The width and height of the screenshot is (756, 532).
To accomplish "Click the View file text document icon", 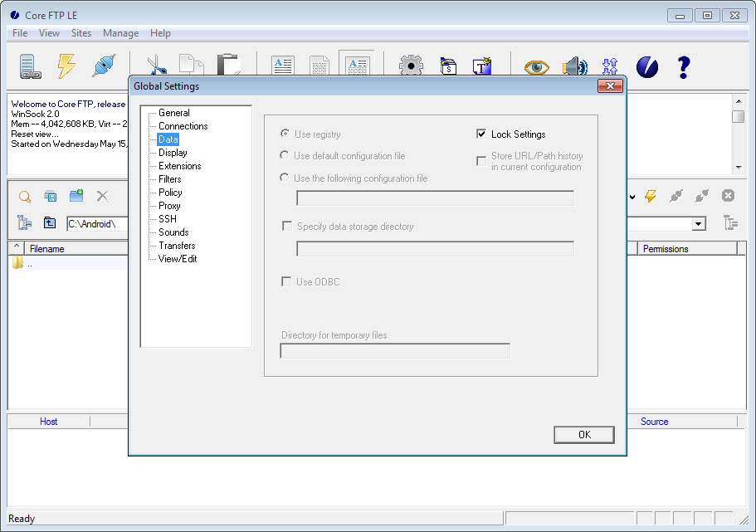I will point(282,65).
